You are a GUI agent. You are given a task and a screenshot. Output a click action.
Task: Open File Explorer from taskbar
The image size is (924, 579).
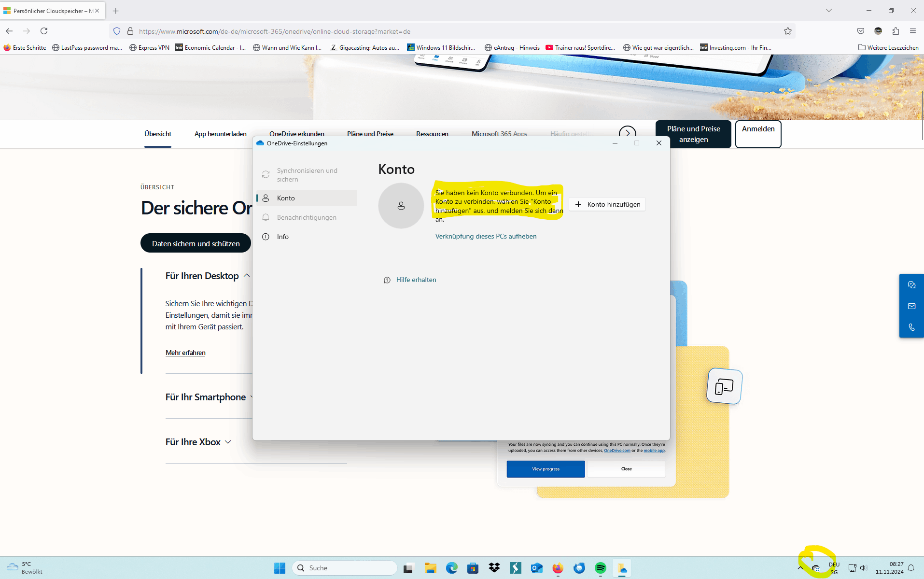point(431,568)
